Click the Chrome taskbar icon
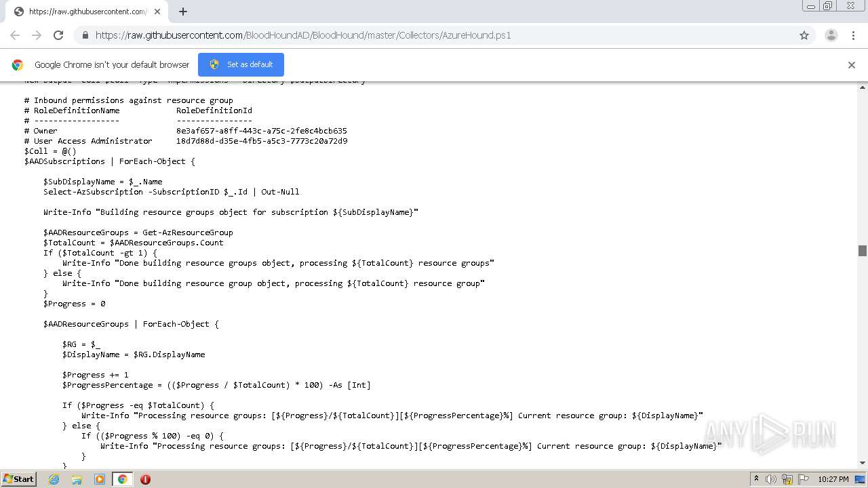 122,479
